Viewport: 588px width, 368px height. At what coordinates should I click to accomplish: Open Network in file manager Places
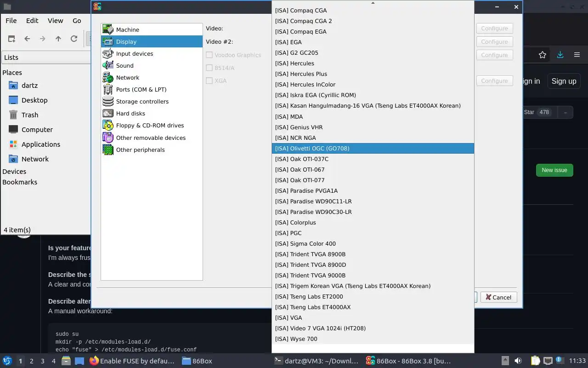tap(28, 159)
